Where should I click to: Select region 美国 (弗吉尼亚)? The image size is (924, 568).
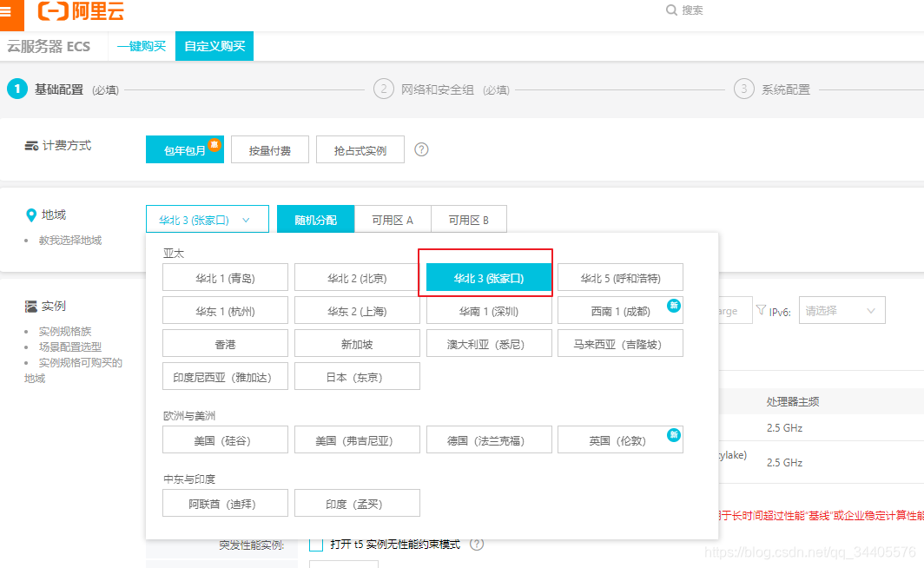[357, 439]
